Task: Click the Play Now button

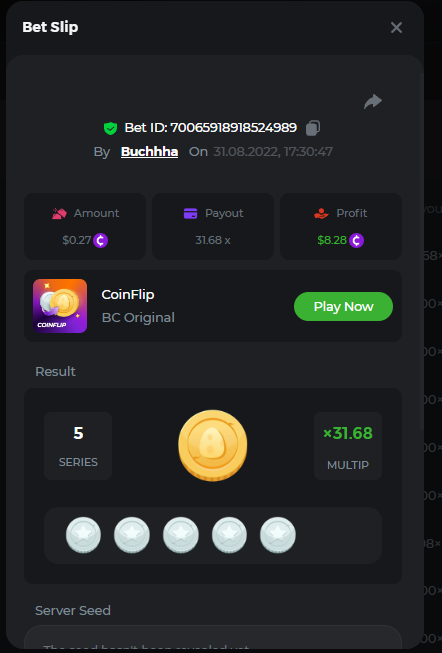Action: 343,307
